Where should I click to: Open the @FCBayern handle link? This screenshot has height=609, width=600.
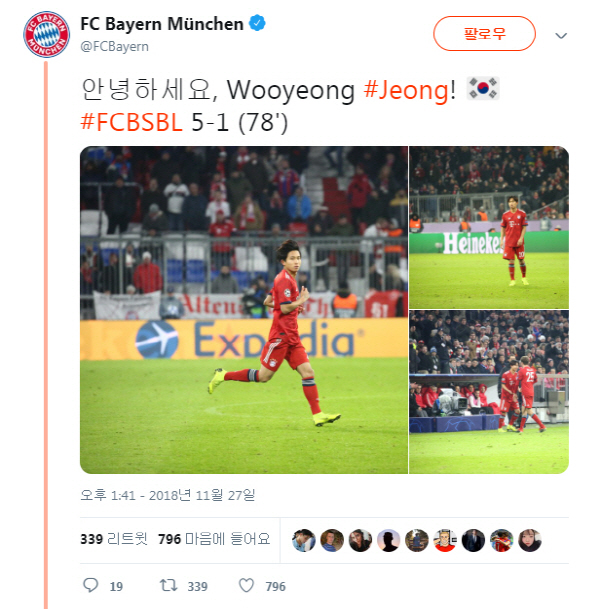tap(115, 47)
